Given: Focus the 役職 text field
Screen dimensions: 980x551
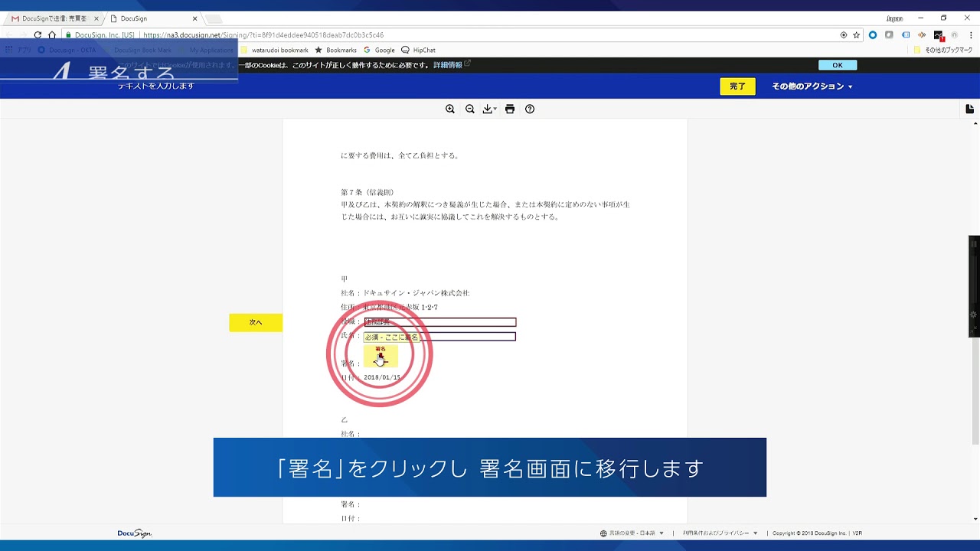Looking at the screenshot, I should tap(439, 322).
